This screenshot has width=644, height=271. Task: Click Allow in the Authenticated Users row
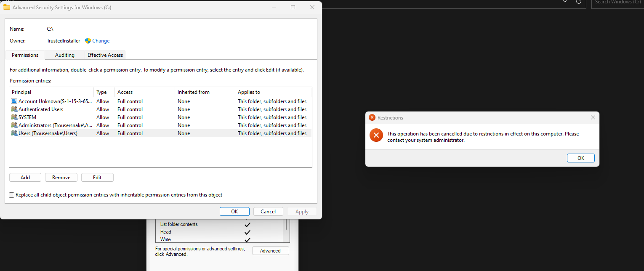(103, 109)
